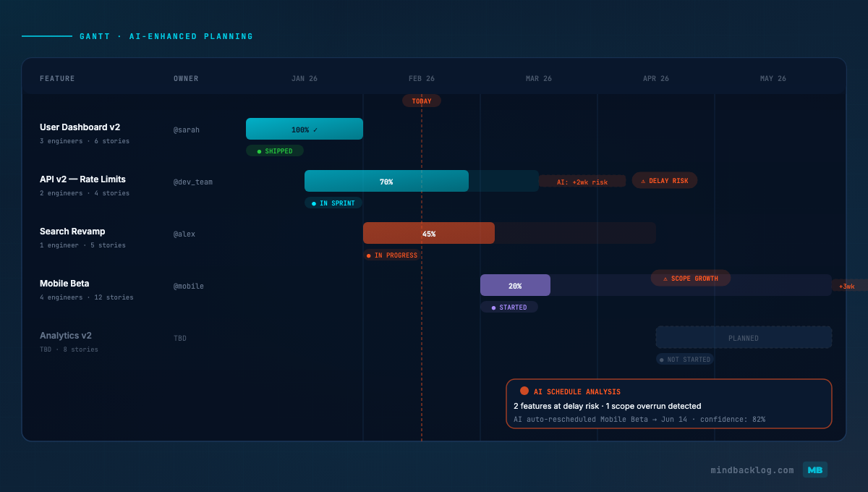Select the User Dashboard v2 100% bar
Image resolution: width=868 pixels, height=492 pixels.
point(305,129)
